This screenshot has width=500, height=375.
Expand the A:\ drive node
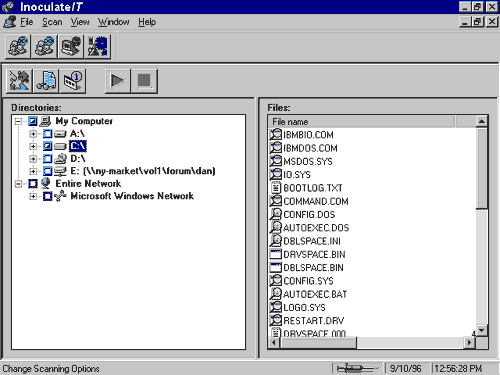coord(33,134)
